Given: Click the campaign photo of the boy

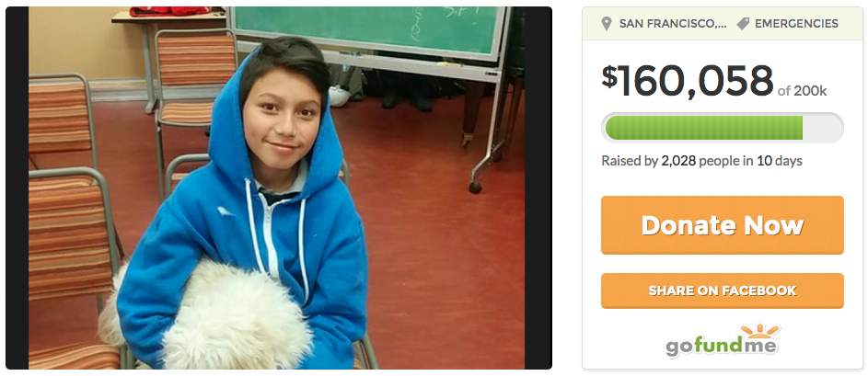Looking at the screenshot, I should click(x=277, y=188).
